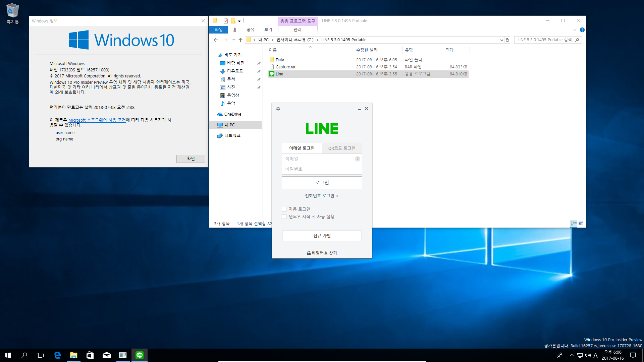Open the People icon in taskbar
This screenshot has height=362, width=644.
click(560, 355)
